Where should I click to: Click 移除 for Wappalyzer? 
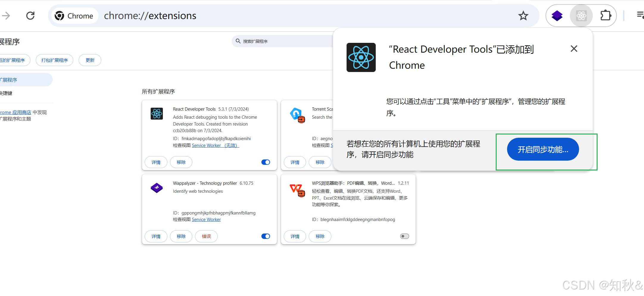click(x=181, y=236)
